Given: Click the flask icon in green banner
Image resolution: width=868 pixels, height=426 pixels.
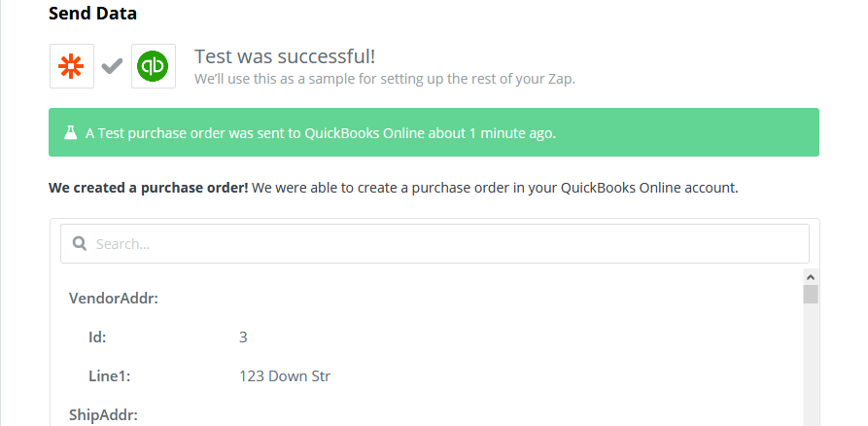Looking at the screenshot, I should point(70,132).
